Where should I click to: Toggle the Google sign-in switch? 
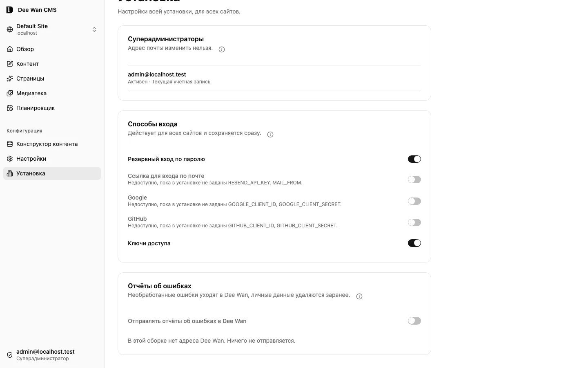[x=414, y=201]
